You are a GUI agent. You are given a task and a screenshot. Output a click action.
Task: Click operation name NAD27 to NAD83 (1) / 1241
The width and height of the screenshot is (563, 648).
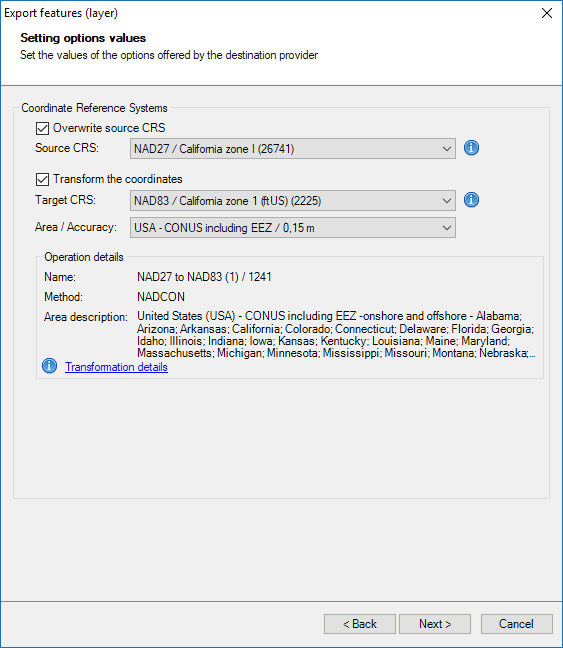pos(204,277)
